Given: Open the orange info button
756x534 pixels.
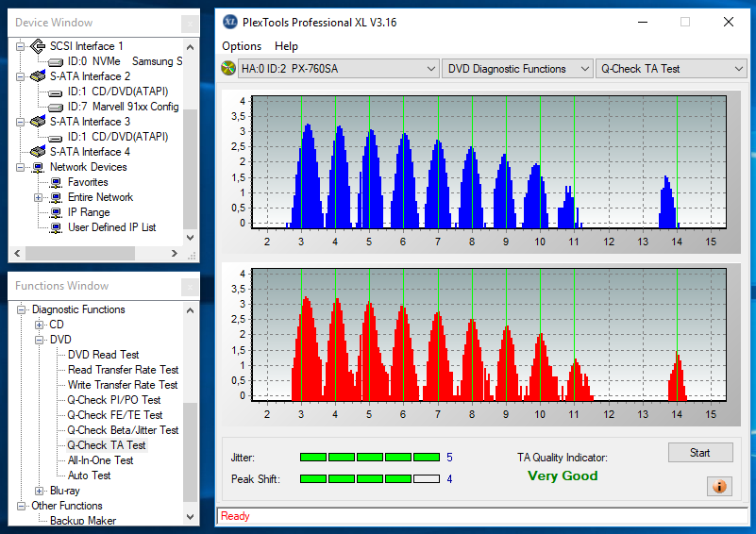Looking at the screenshot, I should (x=719, y=486).
